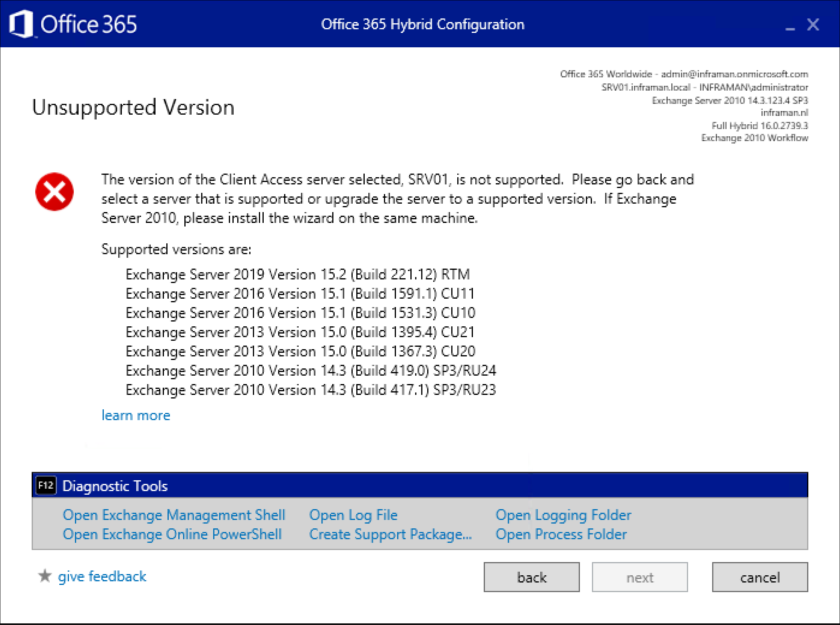Click the red error icon
Image resolution: width=840 pixels, height=625 pixels.
click(x=55, y=192)
